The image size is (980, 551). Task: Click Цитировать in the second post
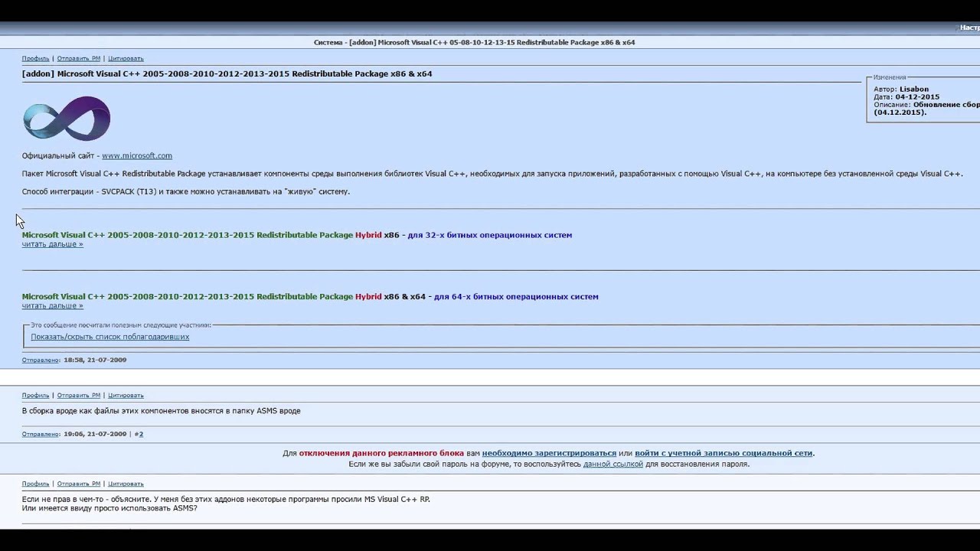coord(126,396)
